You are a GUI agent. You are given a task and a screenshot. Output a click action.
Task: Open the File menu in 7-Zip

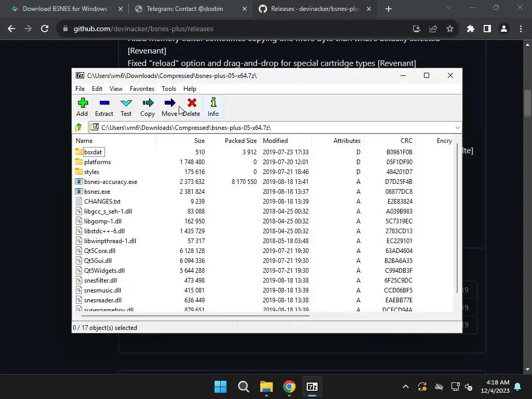point(80,88)
